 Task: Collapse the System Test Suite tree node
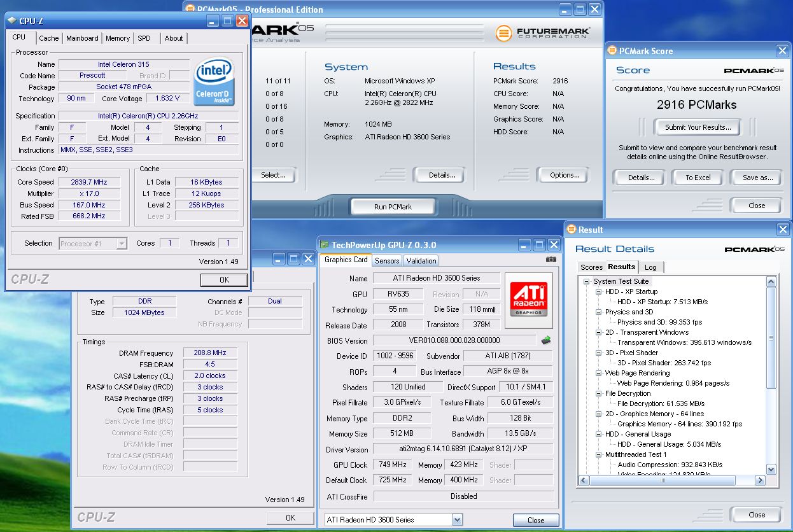pos(586,281)
